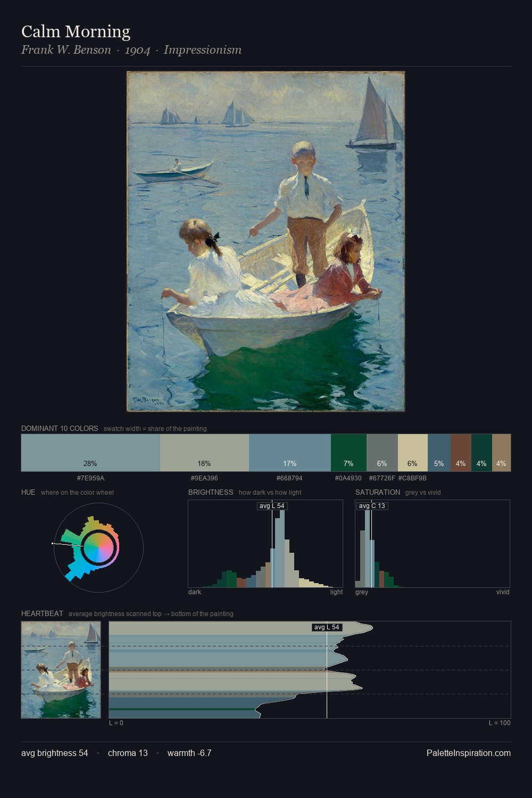Click the 'BRIGHTNESS' section heading

pyautogui.click(x=211, y=492)
